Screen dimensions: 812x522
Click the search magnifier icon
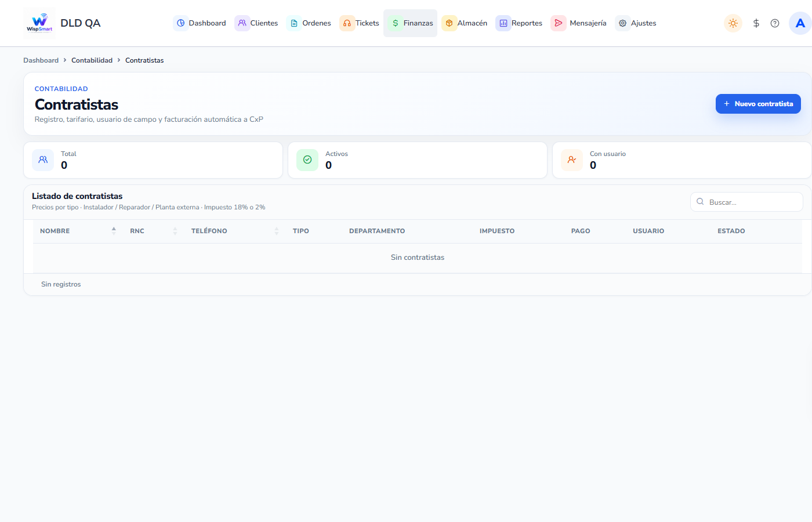click(700, 202)
